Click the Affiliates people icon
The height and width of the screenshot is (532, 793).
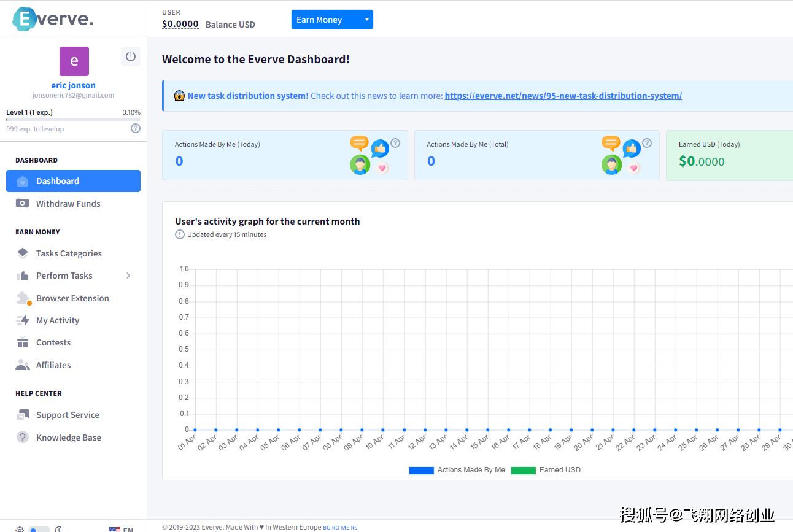pos(23,365)
